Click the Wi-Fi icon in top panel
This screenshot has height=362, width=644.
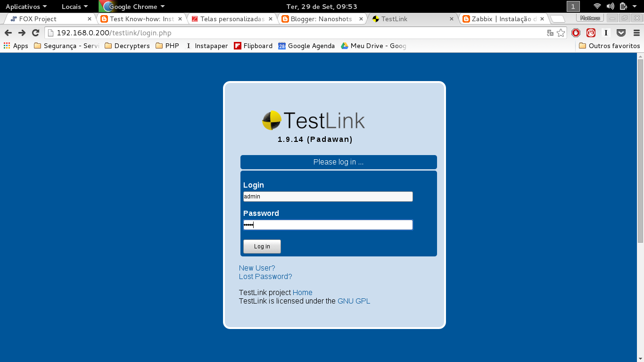[597, 7]
